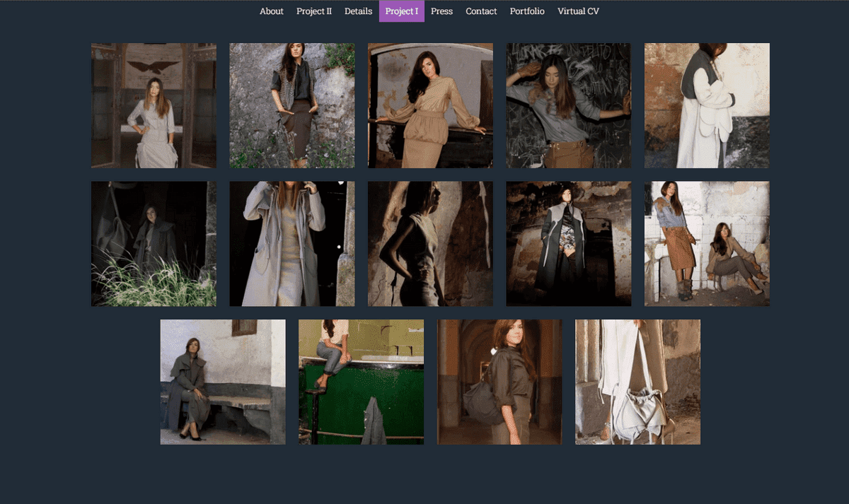Open the Details navigation link

tap(359, 11)
